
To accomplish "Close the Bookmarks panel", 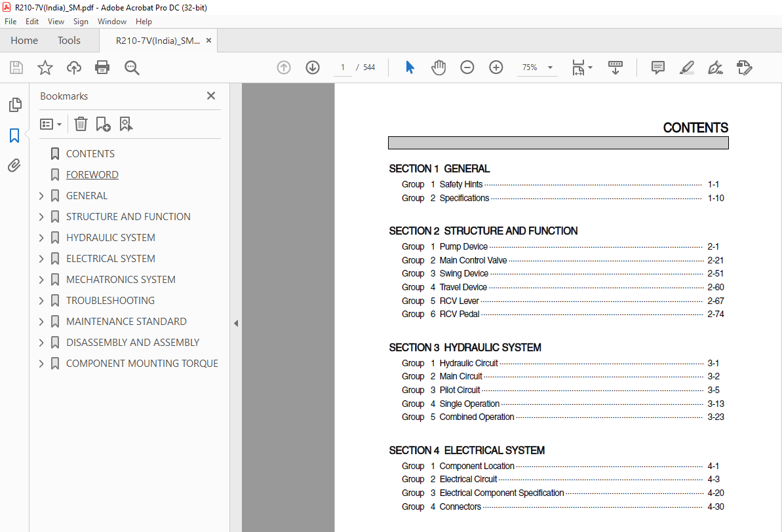I will pyautogui.click(x=211, y=96).
